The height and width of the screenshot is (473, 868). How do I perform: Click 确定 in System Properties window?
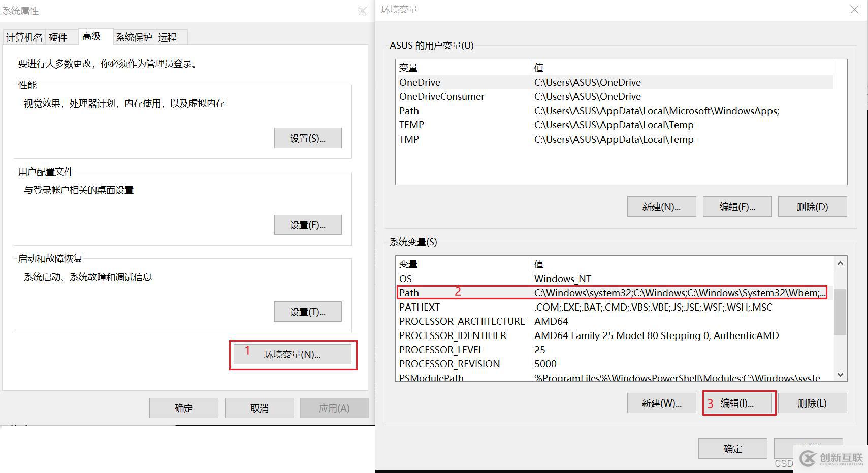click(x=184, y=408)
